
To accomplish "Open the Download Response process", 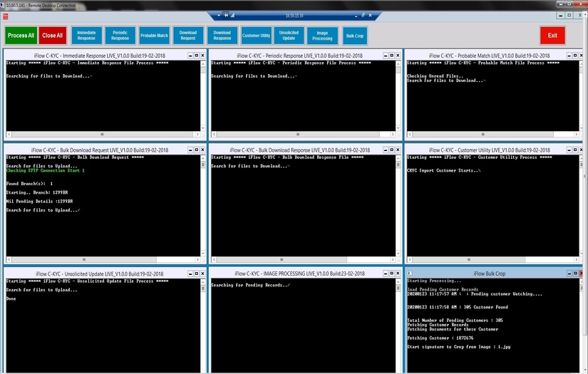I will point(222,36).
